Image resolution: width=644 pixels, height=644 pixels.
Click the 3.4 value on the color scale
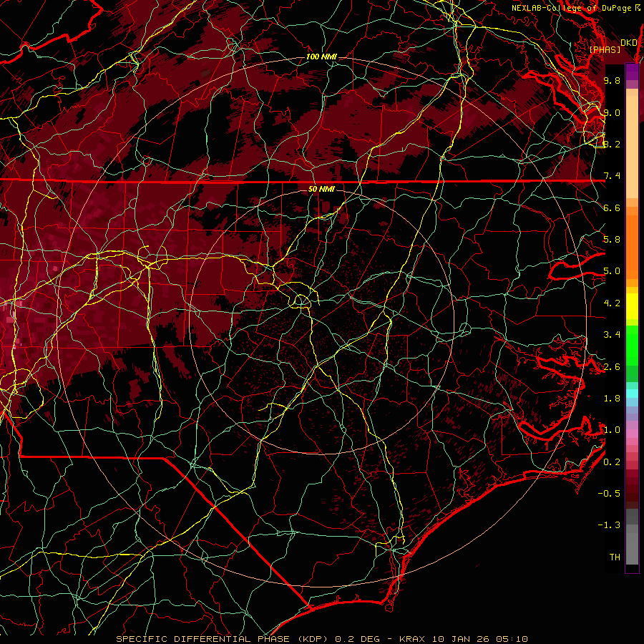[612, 335]
